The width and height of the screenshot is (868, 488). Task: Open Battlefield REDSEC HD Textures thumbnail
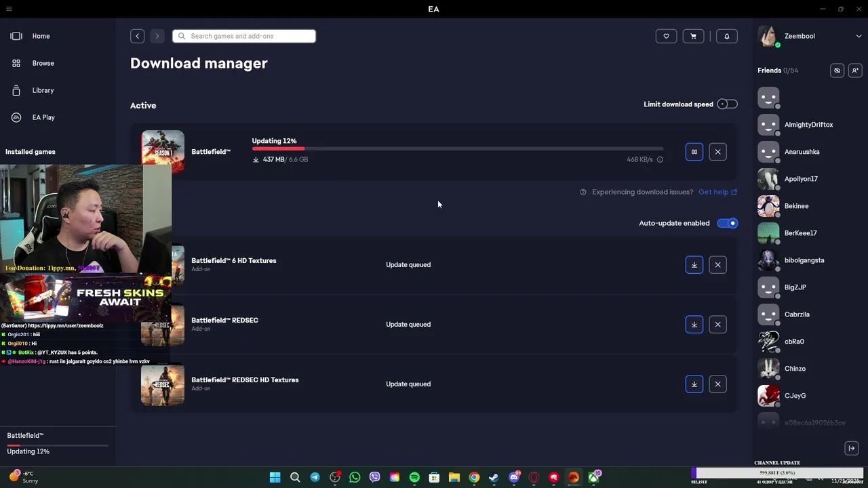click(x=163, y=384)
